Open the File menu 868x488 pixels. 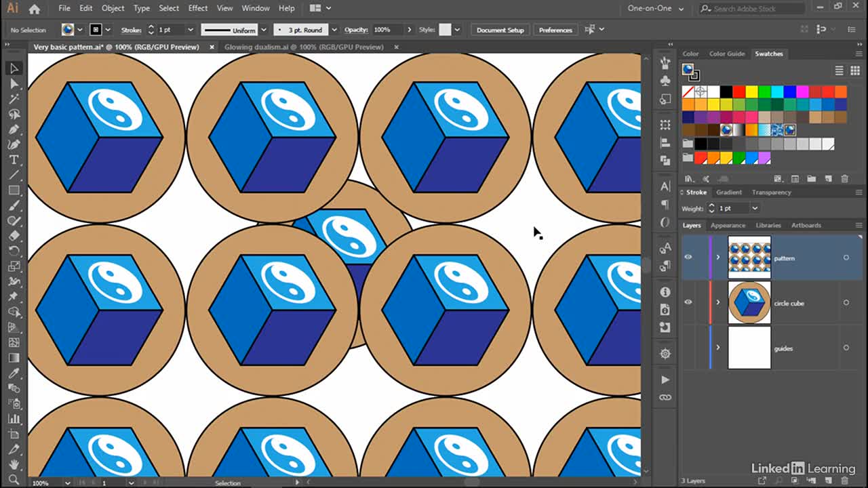64,8
